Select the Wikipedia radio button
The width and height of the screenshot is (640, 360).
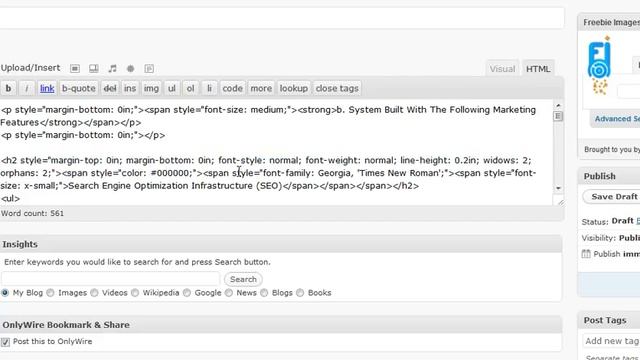pyautogui.click(x=135, y=293)
